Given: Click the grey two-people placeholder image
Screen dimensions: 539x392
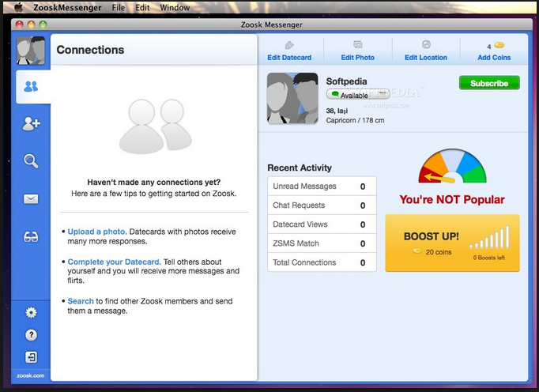Looking at the screenshot, I should click(156, 126).
